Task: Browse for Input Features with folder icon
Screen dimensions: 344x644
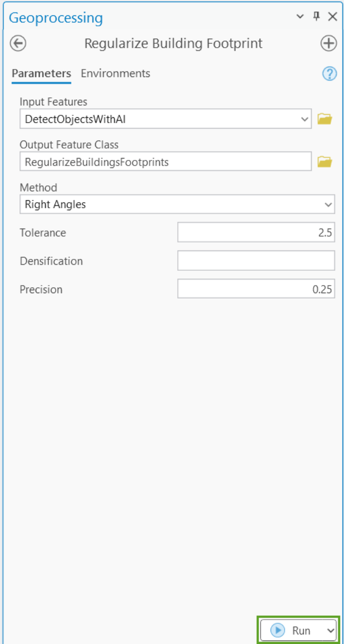Action: (324, 119)
